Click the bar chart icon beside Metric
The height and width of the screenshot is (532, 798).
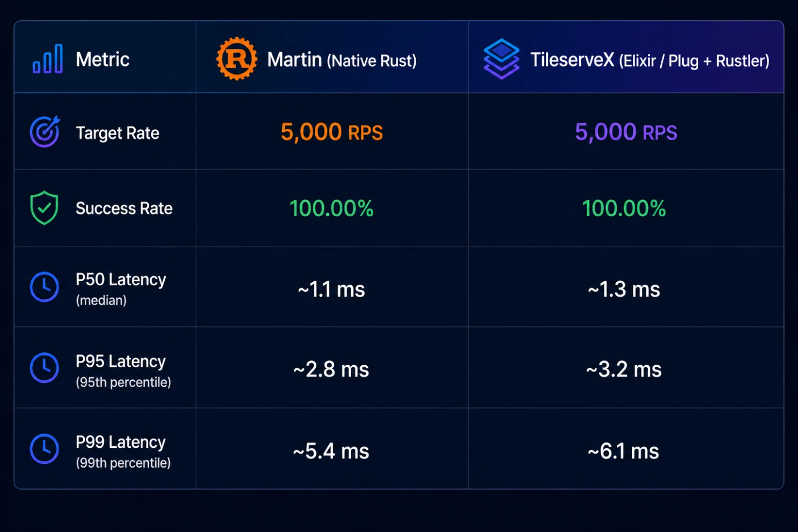(x=48, y=59)
